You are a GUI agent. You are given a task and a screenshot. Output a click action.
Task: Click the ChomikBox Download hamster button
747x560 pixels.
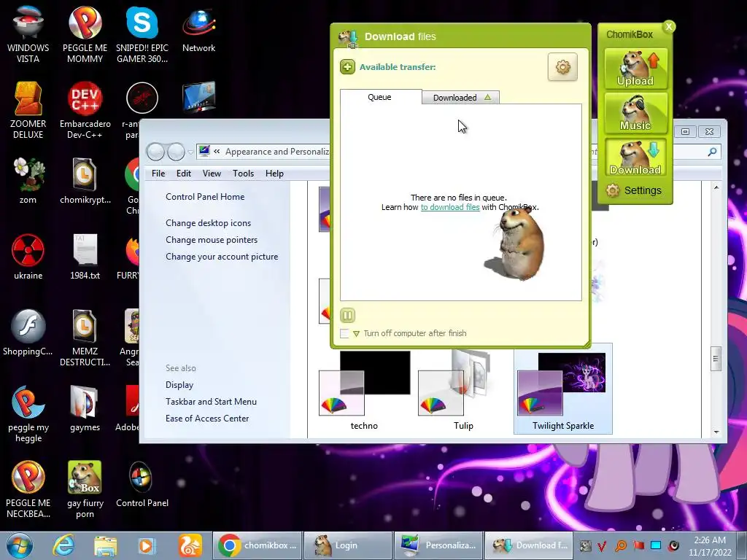(x=635, y=157)
